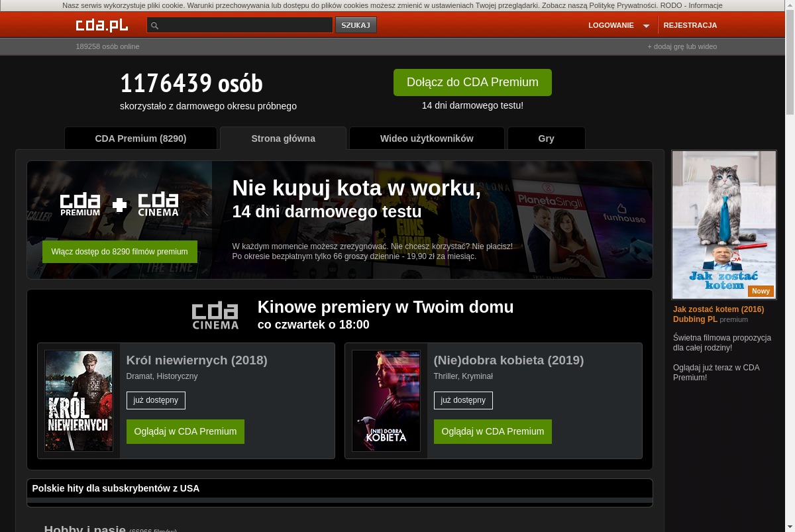The image size is (795, 532).
Task: Click 'Polskie hity dla subskrybentów z USA' header
Action: pyautogui.click(x=116, y=488)
